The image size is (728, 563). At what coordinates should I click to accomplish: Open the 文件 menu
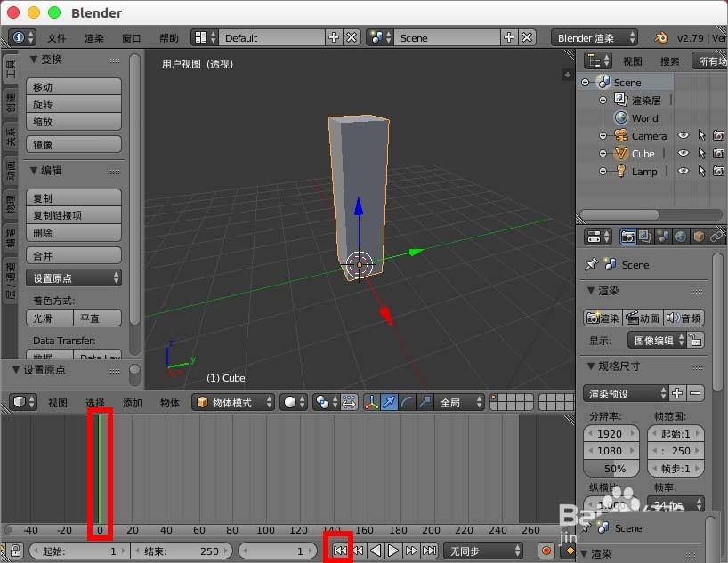coord(55,38)
